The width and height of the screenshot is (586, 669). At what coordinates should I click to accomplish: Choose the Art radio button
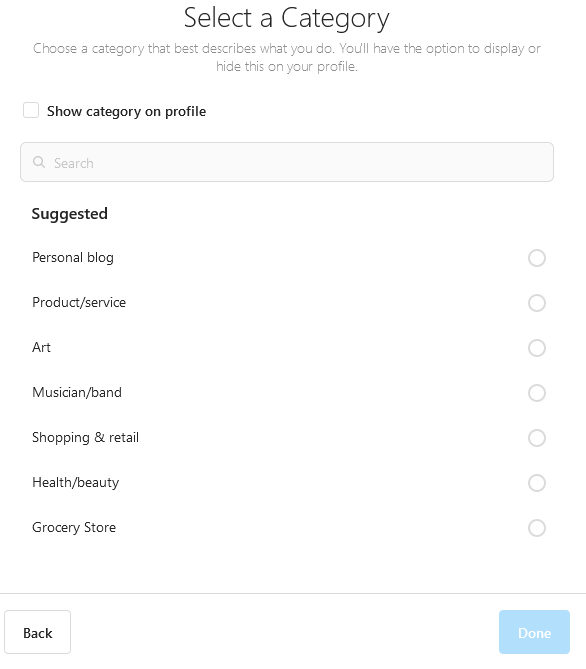pos(536,348)
